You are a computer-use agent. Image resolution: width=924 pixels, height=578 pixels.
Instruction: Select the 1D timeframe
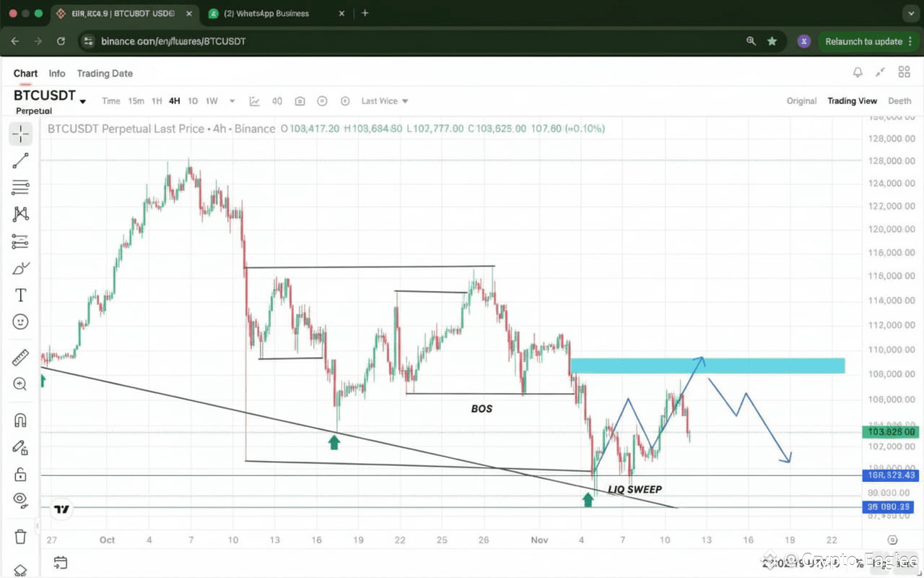click(x=193, y=101)
